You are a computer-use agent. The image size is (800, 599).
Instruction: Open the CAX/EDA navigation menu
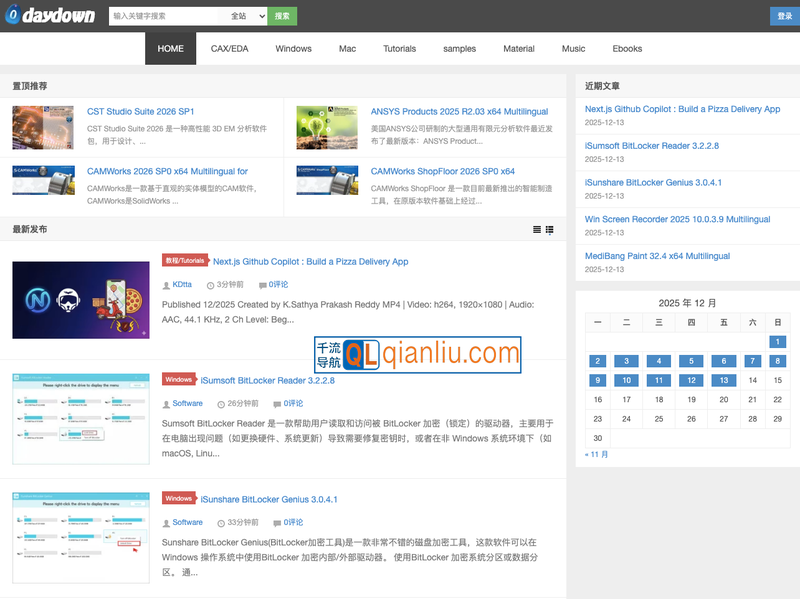tap(229, 49)
